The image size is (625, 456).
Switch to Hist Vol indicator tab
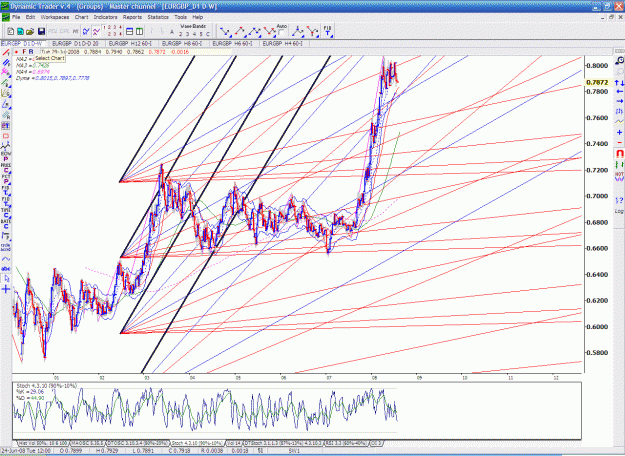(x=43, y=443)
